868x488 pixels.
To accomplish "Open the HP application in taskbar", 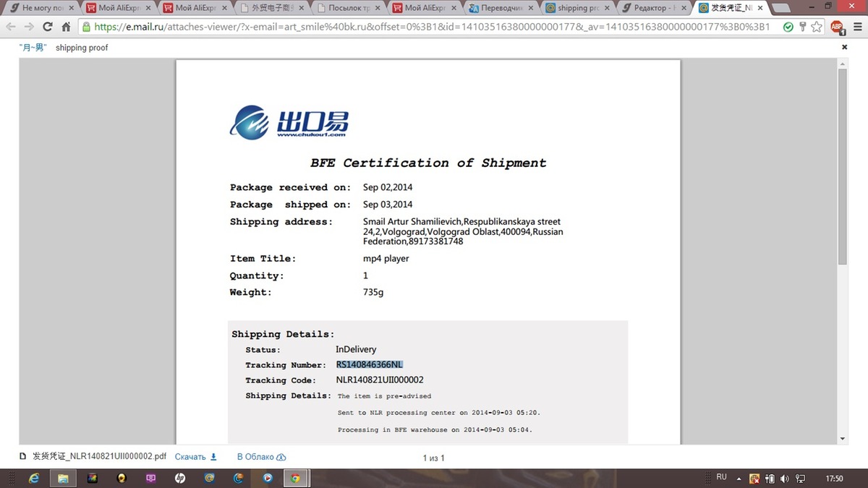I will coord(180,478).
